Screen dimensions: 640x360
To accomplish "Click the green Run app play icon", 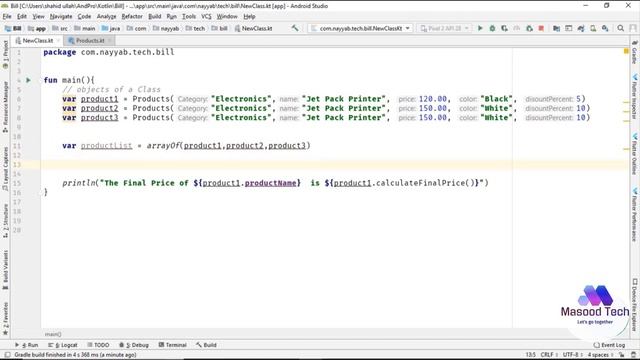I will 480,28.
